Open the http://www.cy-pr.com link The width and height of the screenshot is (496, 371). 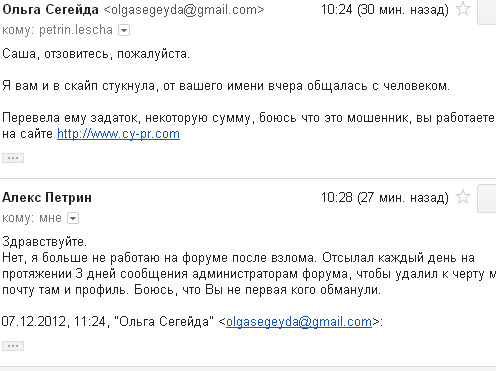[x=118, y=134]
